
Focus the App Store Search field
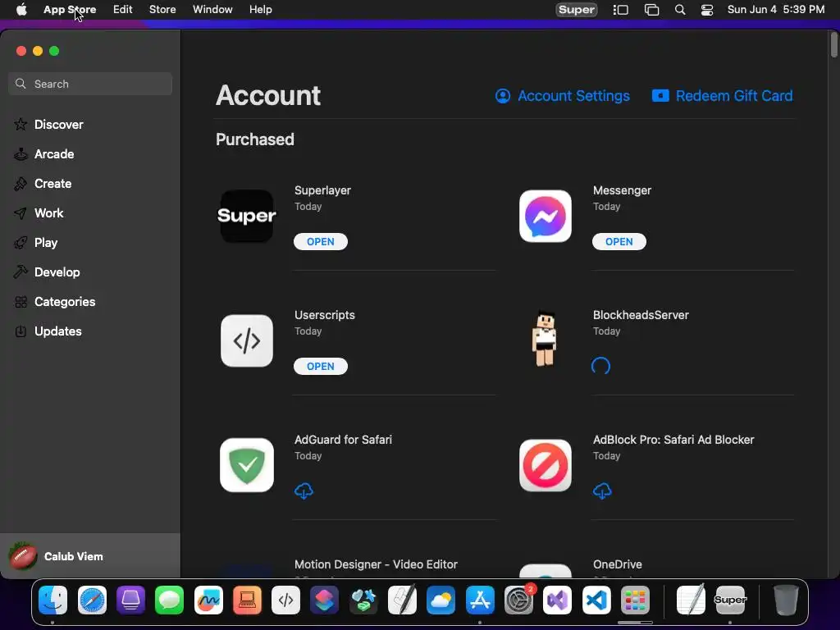pos(90,84)
